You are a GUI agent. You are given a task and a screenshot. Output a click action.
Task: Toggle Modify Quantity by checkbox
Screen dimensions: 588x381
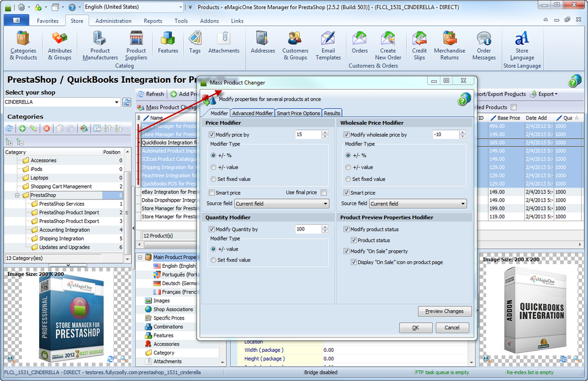point(212,229)
